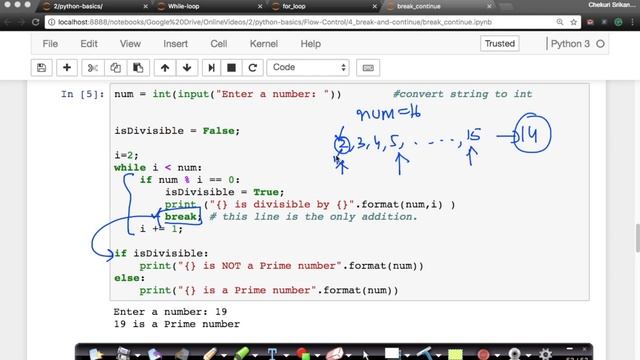Screen dimensions: 640x360
Task: Open command palette keyboard icon
Action: (x=368, y=68)
